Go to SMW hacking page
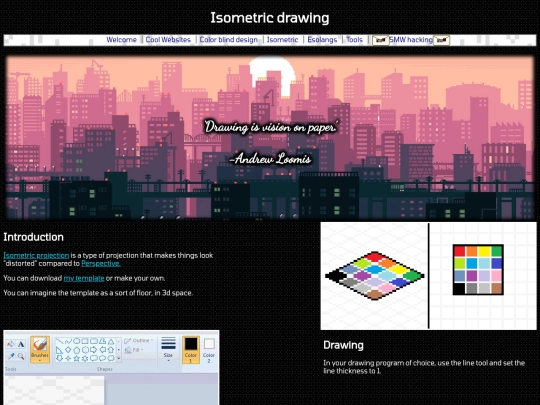540x405 pixels. tap(411, 40)
